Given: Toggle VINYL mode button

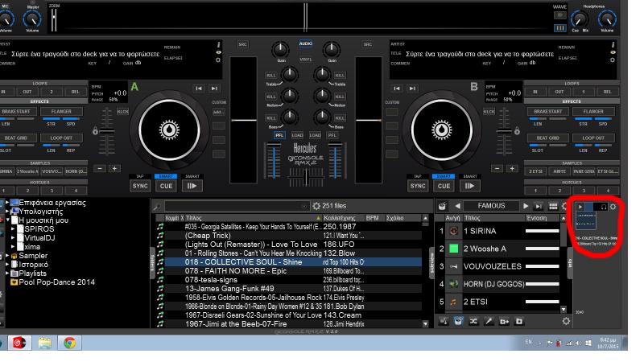Looking at the screenshot, I should coord(306,60).
